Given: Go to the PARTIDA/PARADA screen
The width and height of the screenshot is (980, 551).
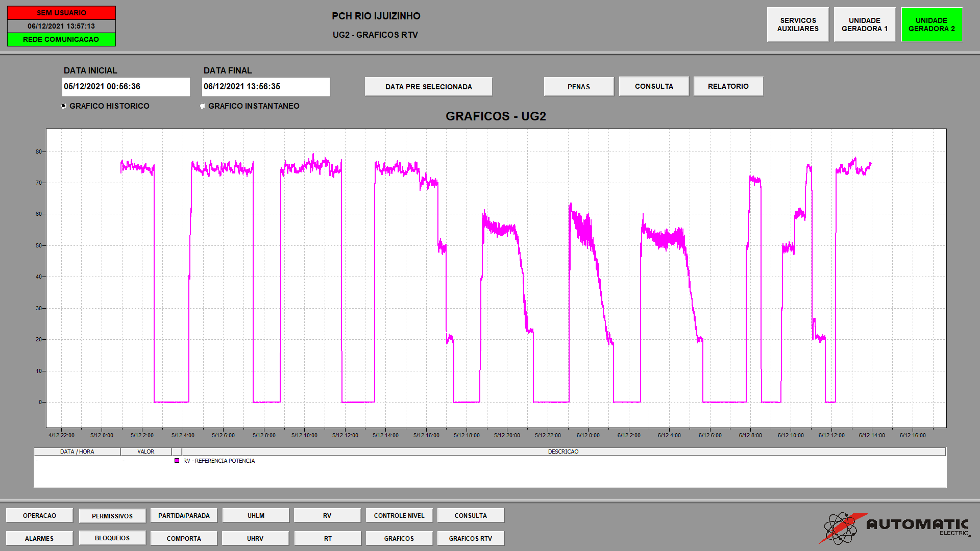Looking at the screenshot, I should pyautogui.click(x=184, y=516).
